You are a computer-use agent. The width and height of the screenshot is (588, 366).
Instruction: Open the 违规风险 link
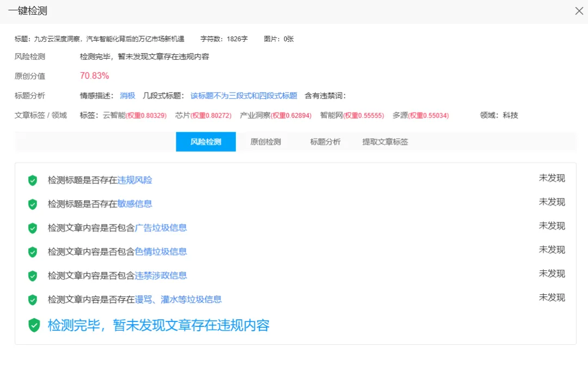[134, 180]
